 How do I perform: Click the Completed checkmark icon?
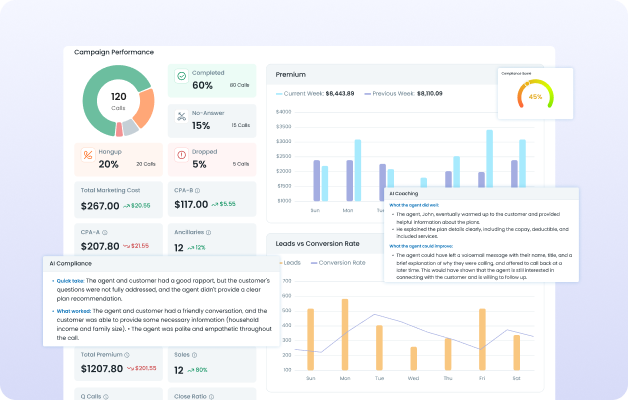180,76
